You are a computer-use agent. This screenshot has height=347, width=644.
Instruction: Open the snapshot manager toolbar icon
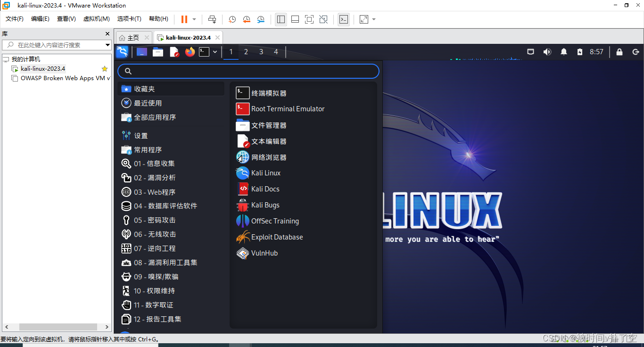pos(261,19)
